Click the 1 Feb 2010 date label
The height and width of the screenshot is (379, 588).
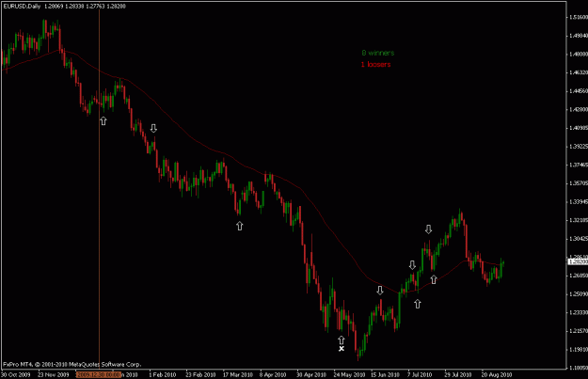(163, 374)
